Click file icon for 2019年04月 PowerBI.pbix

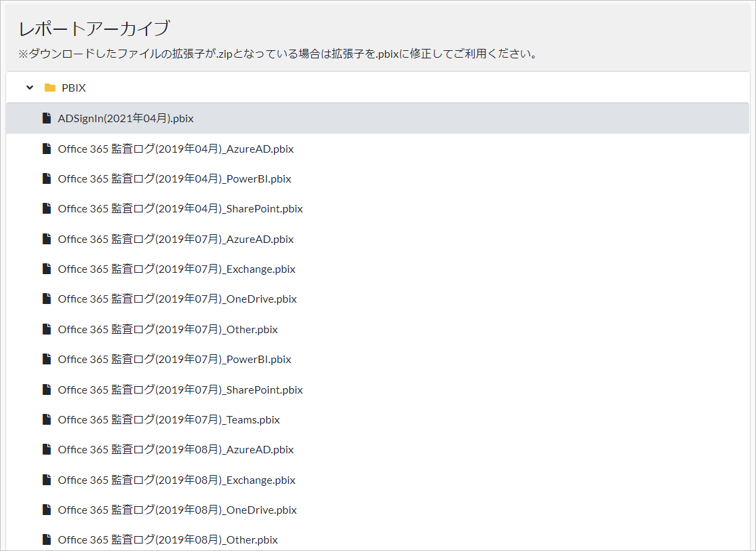click(x=47, y=178)
